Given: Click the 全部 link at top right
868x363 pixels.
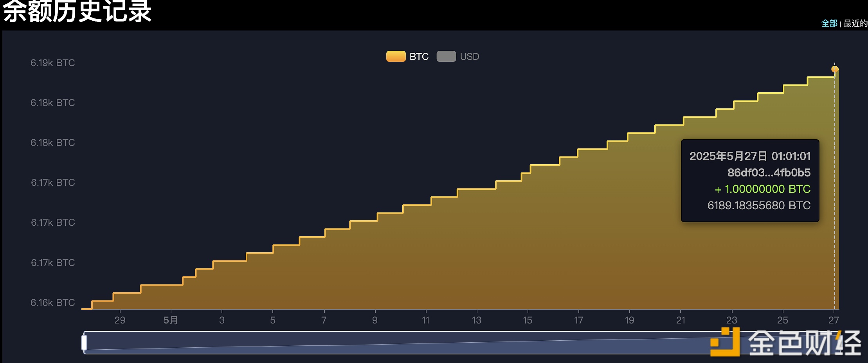Looking at the screenshot, I should (x=829, y=23).
